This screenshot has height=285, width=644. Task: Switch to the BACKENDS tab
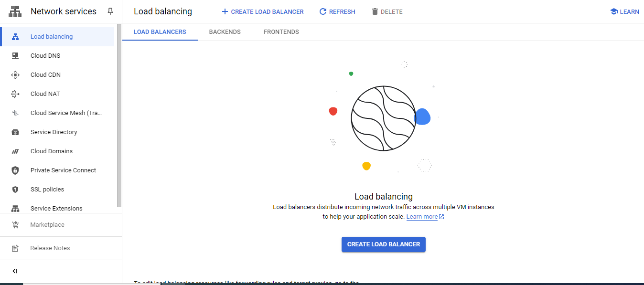[225, 32]
